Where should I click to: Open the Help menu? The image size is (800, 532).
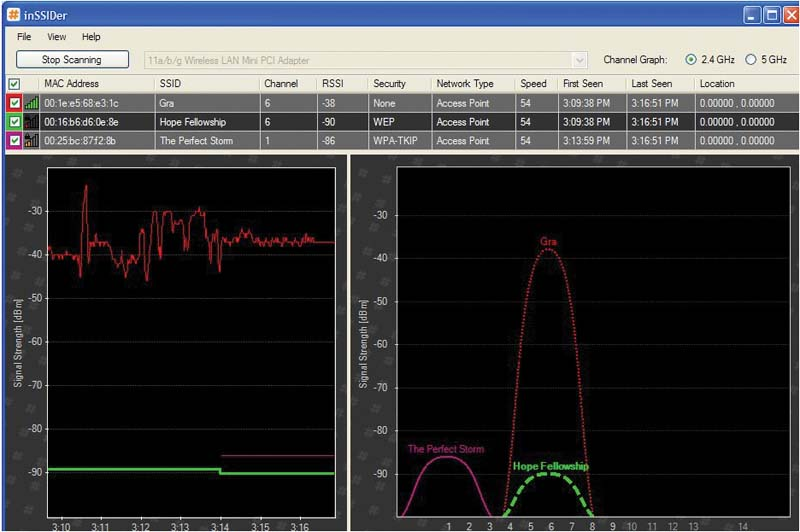91,37
